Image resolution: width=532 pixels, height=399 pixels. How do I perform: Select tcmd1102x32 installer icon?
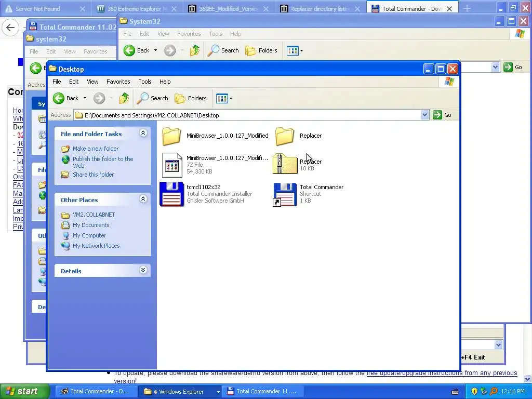tap(171, 194)
